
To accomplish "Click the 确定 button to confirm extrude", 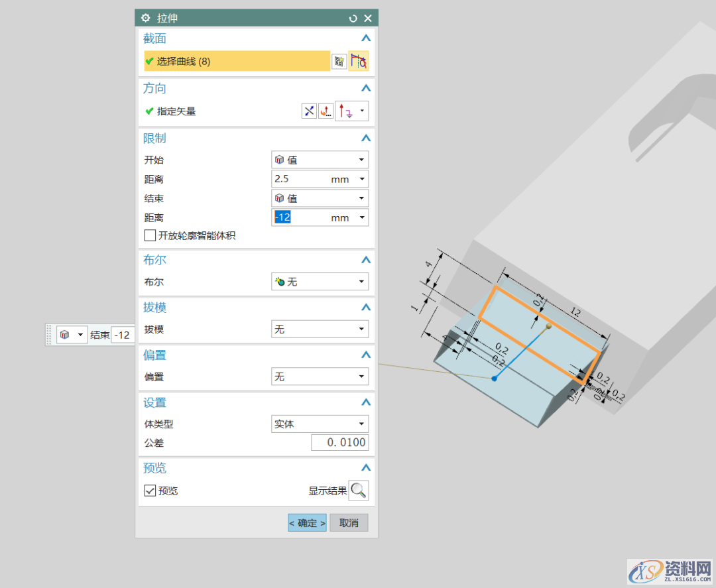I will [306, 522].
